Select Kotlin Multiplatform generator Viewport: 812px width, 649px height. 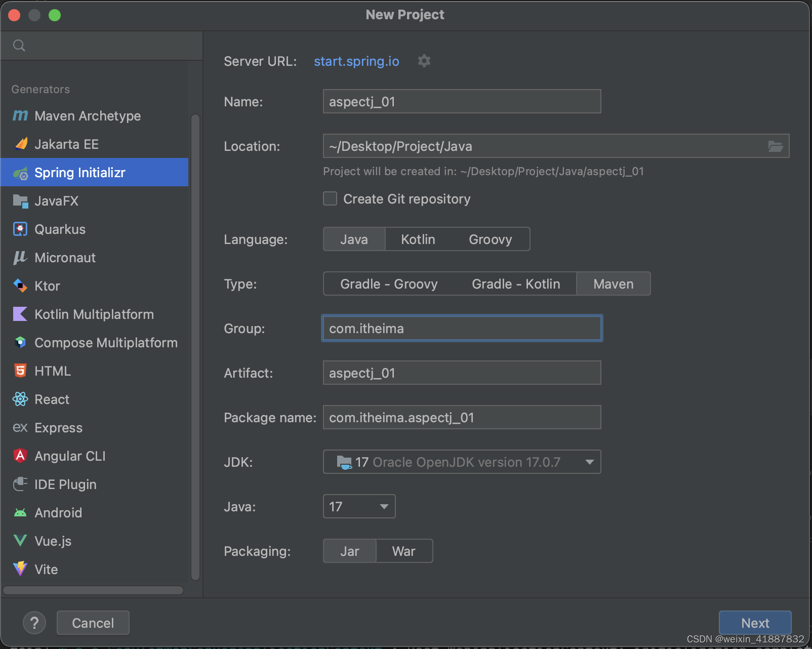95,314
